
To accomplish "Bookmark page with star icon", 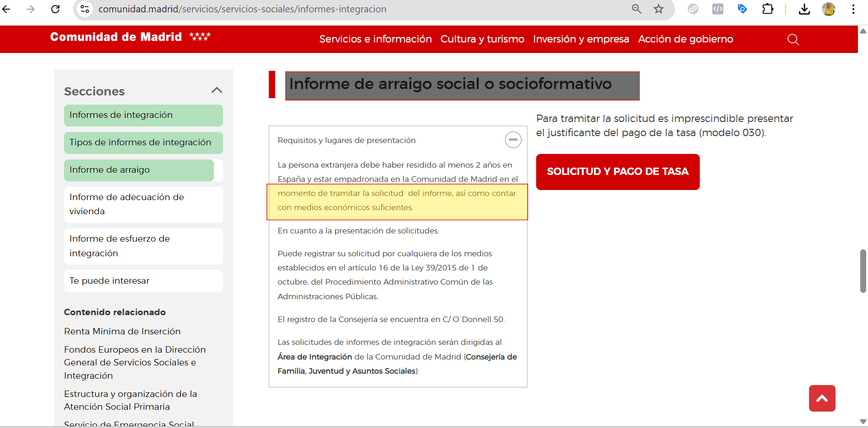I will click(658, 9).
